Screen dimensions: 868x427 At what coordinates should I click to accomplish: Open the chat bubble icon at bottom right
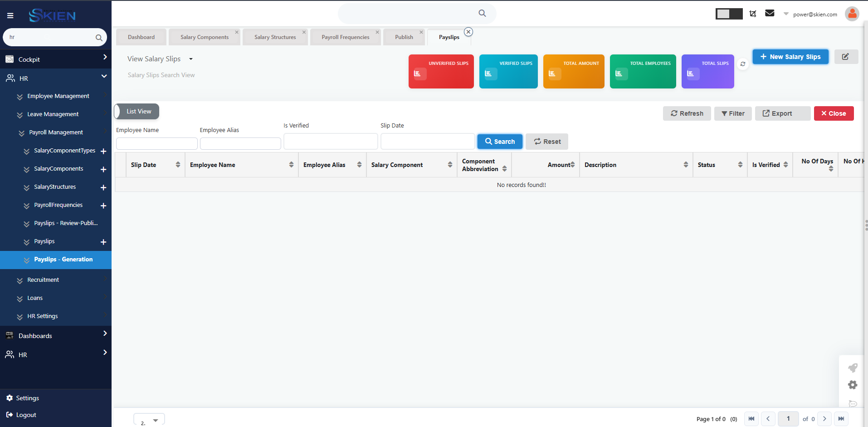(x=853, y=403)
